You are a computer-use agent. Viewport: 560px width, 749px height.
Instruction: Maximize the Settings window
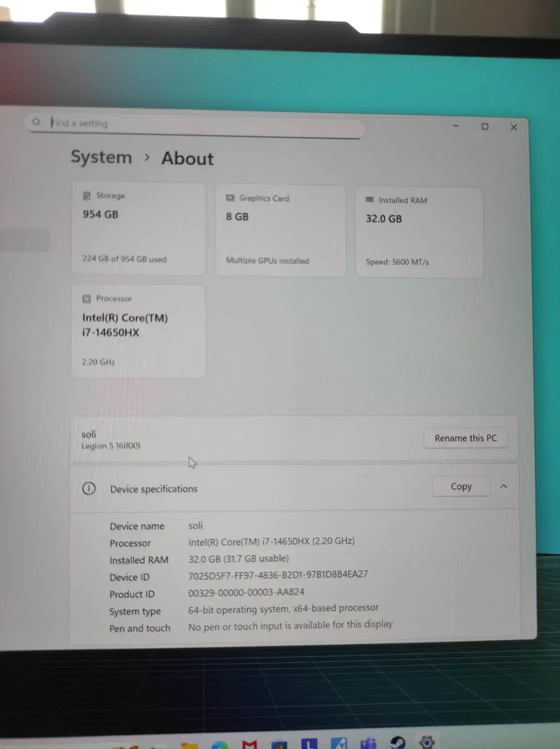(x=485, y=126)
